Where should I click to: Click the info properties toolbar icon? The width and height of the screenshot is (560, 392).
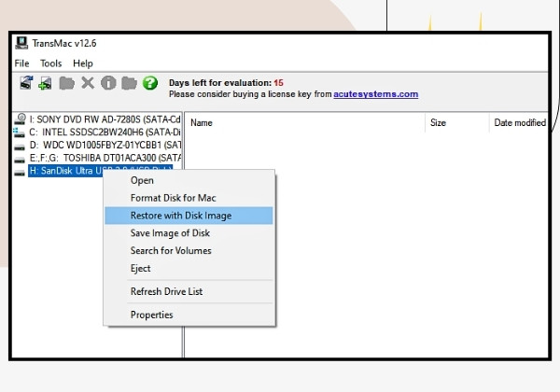(x=108, y=83)
